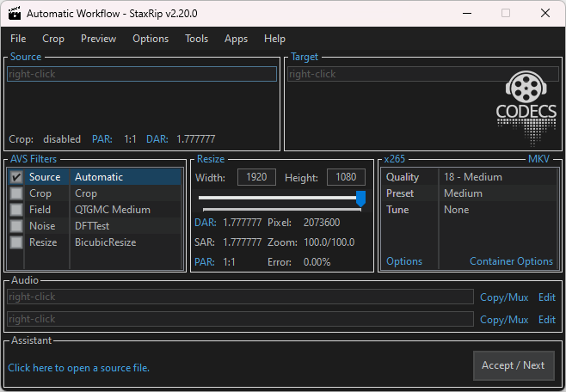
Task: Select the Tune None row
Action: (x=470, y=210)
